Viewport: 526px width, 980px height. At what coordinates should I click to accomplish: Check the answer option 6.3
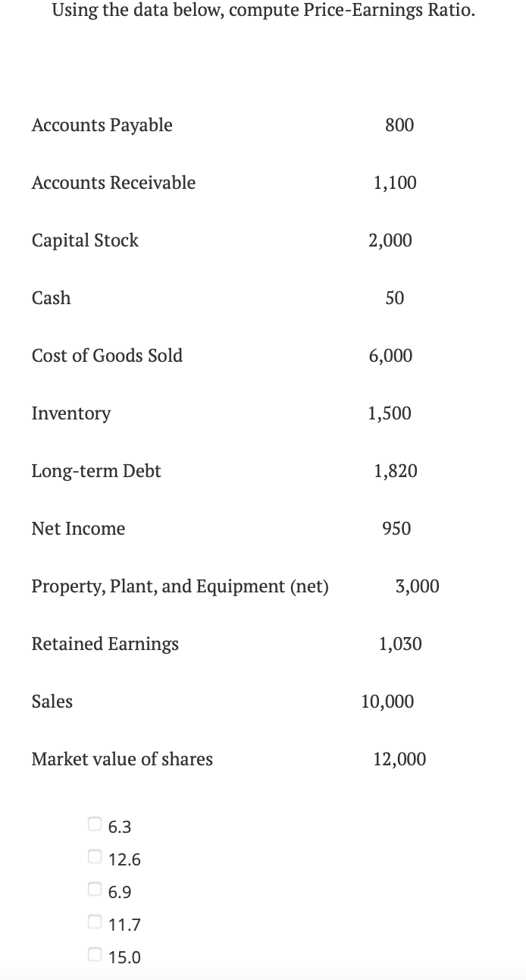click(94, 822)
